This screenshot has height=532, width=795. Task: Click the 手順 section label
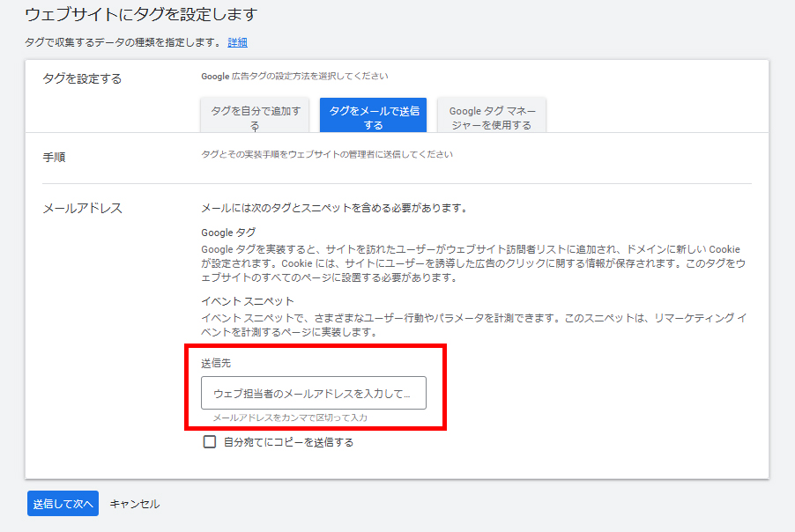(55, 157)
